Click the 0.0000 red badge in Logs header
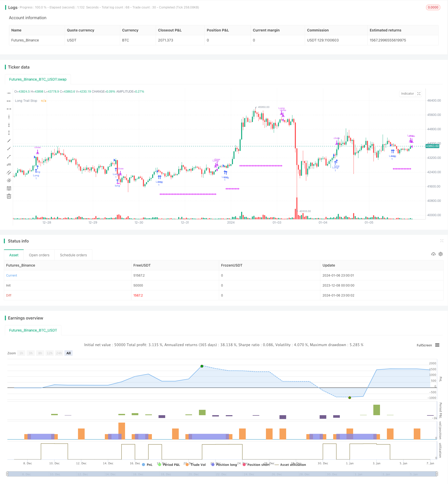 [x=433, y=7]
